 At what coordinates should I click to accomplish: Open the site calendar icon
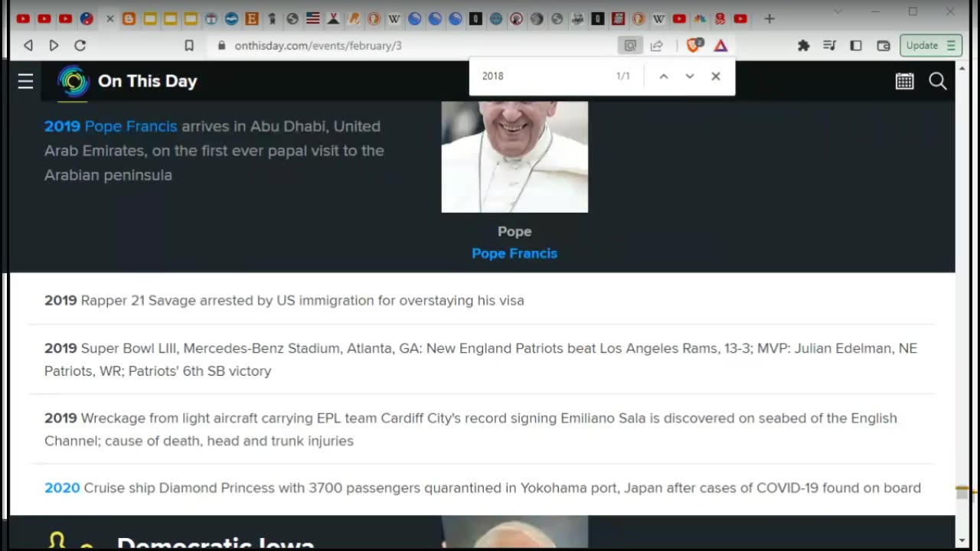[x=905, y=81]
